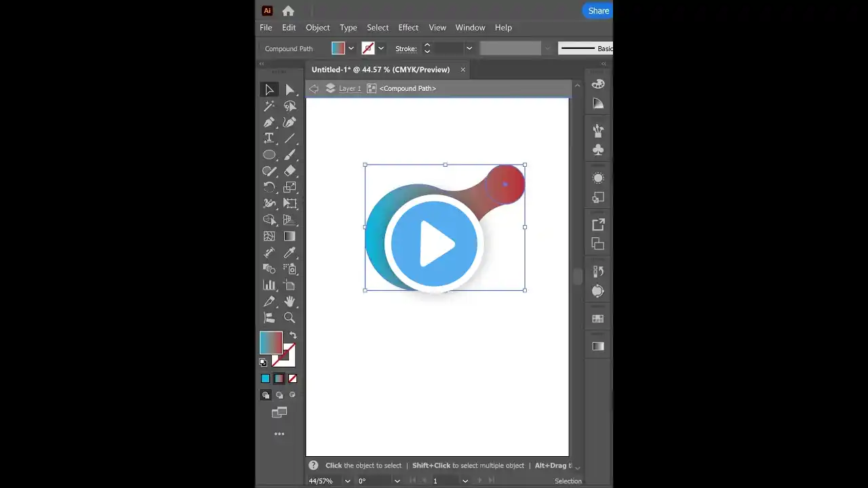This screenshot has height=488, width=868.
Task: Choose the Ellipse shape tool
Action: tap(269, 155)
